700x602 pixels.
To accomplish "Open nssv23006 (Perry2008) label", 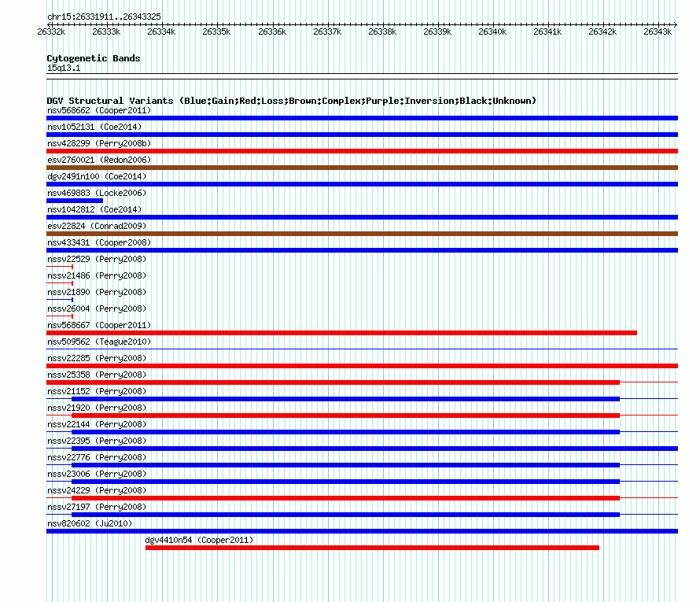I will (x=97, y=474).
